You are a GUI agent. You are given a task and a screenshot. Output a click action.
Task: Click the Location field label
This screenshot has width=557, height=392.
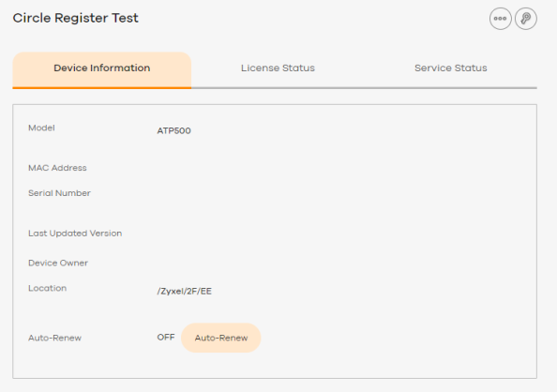pos(47,288)
